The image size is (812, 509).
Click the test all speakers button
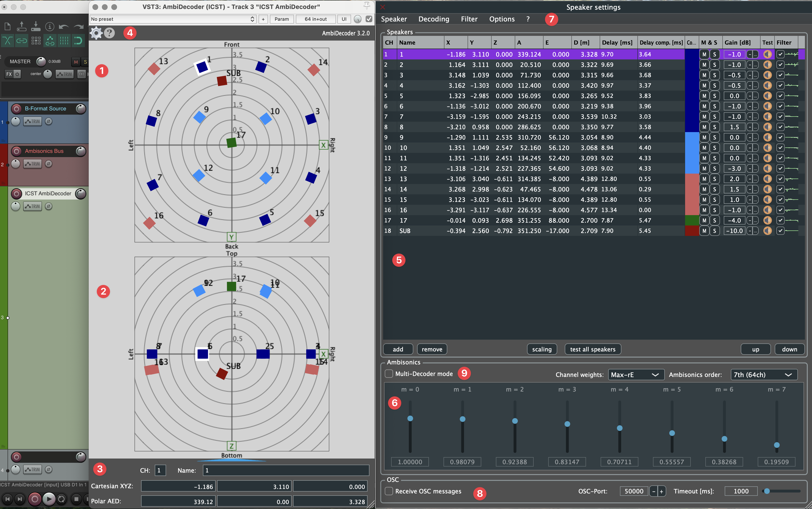click(593, 349)
